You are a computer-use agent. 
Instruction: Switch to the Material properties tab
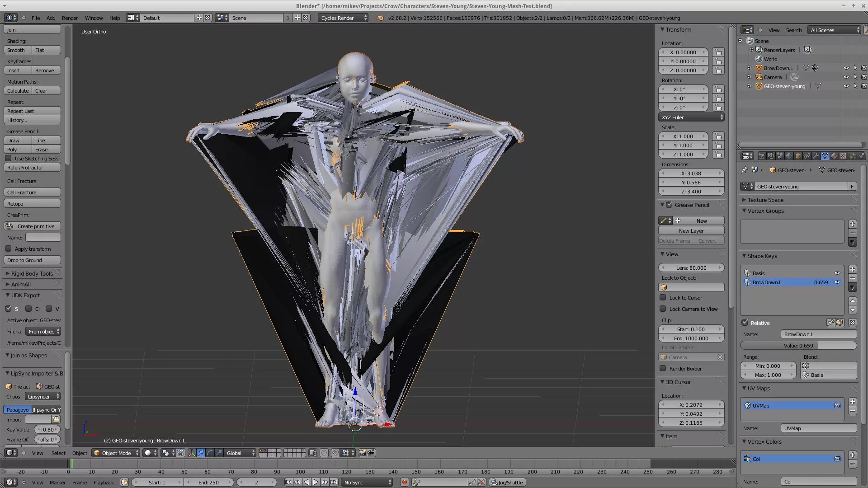tap(834, 156)
